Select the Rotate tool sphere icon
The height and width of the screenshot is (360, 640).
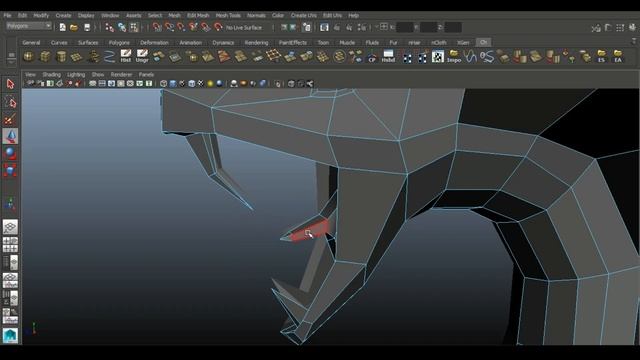[10, 153]
